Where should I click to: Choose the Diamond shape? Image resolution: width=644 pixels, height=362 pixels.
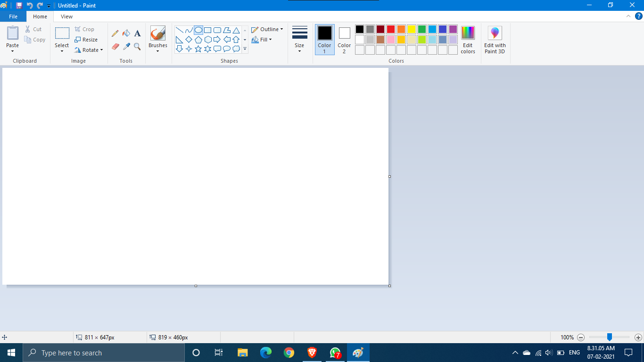click(x=189, y=40)
